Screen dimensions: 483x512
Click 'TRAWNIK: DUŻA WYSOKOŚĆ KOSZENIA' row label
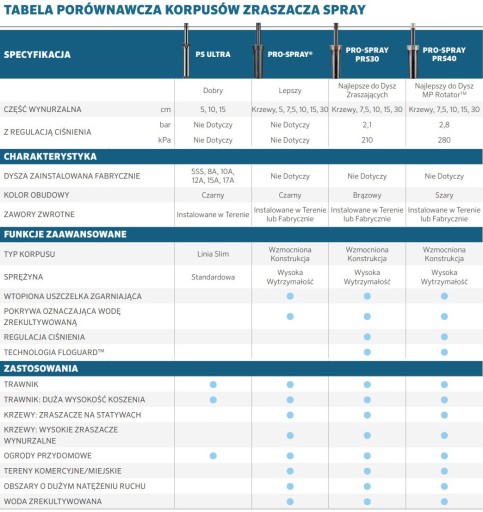click(74, 400)
